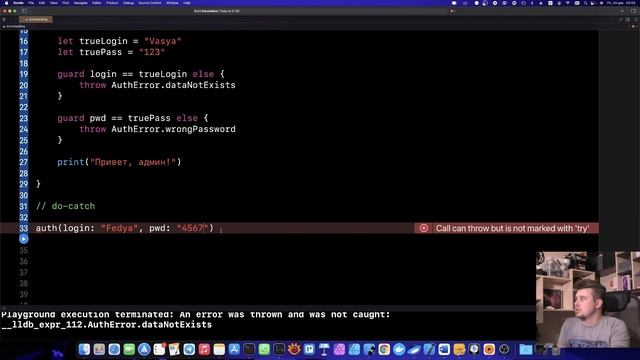This screenshot has width=640, height=360.
Task: Open Music from the Dock
Action: coord(204,349)
